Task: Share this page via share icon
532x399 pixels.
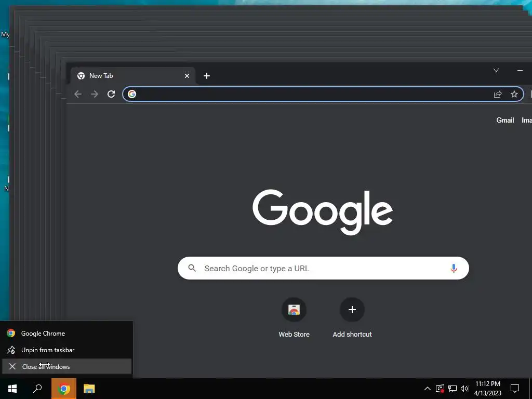Action: click(497, 95)
